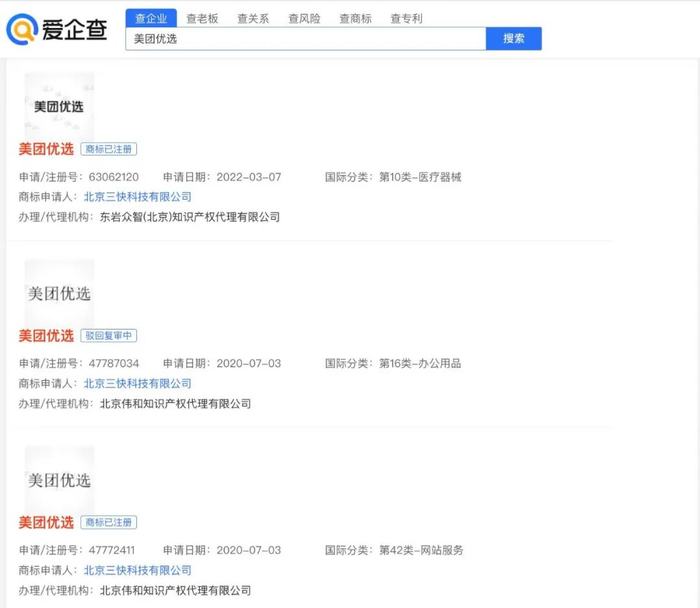
Task: Open the 查商标 tab
Action: click(355, 18)
